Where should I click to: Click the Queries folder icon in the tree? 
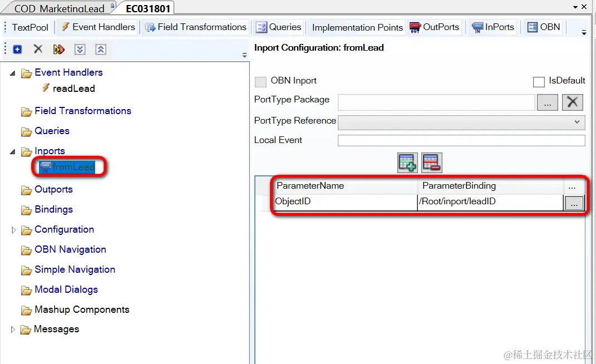point(26,131)
